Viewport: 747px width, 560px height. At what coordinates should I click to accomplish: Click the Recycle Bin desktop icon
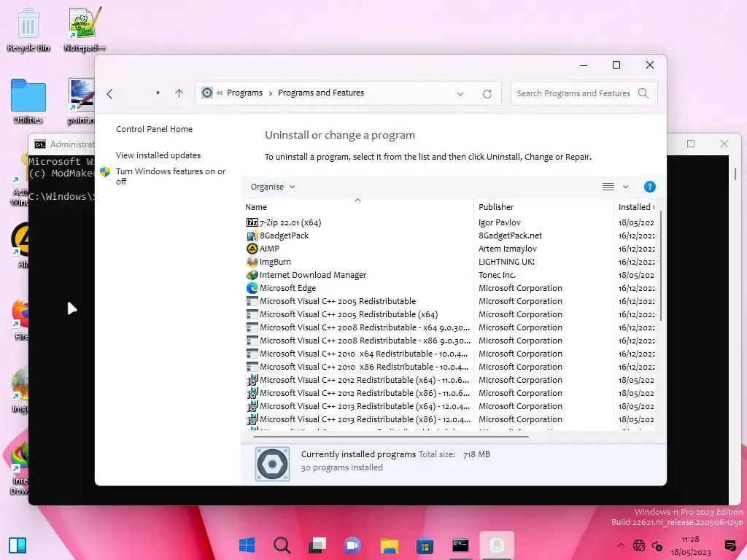tap(28, 29)
